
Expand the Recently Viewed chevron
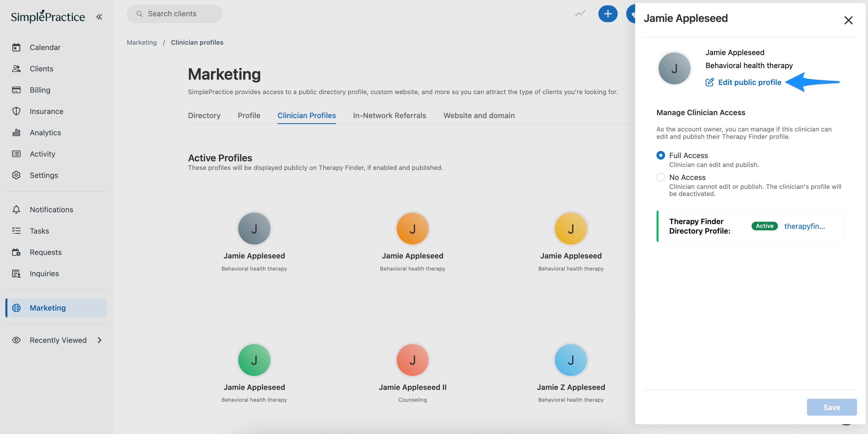coord(100,340)
